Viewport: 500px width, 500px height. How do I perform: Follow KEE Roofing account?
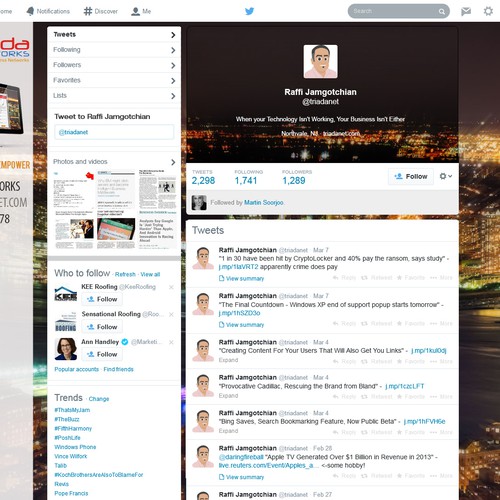tap(102, 299)
